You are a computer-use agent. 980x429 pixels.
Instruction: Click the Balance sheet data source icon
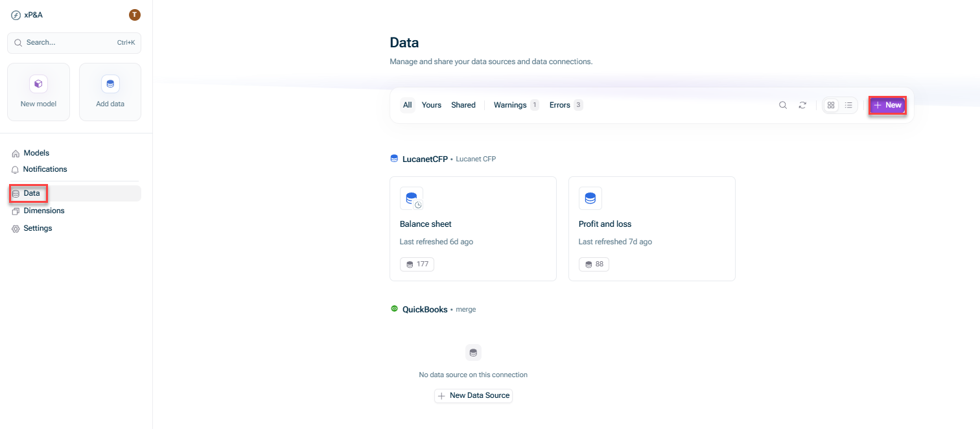412,198
